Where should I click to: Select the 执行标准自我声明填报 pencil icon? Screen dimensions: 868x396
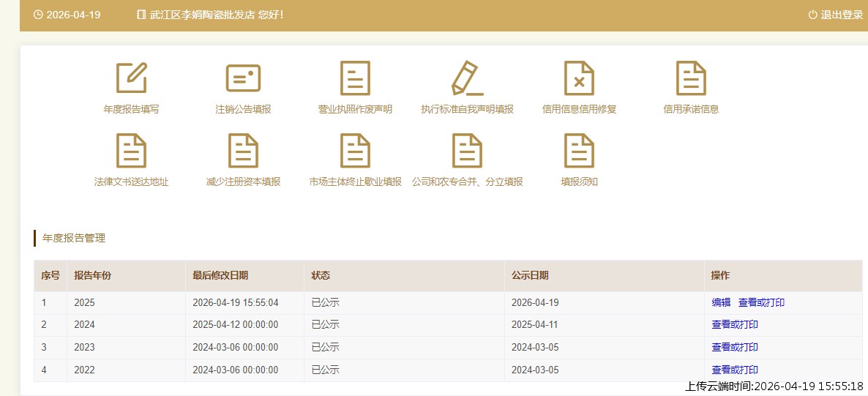(467, 78)
